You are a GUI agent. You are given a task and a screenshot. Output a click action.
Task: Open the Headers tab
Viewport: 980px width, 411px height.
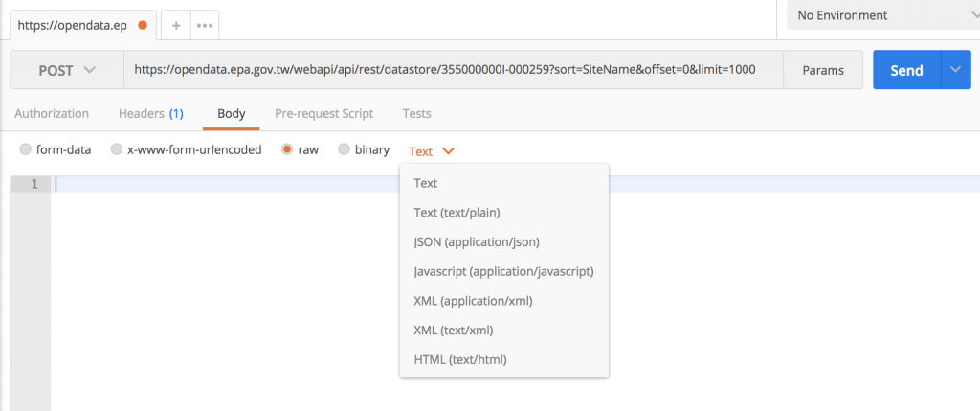tap(150, 113)
